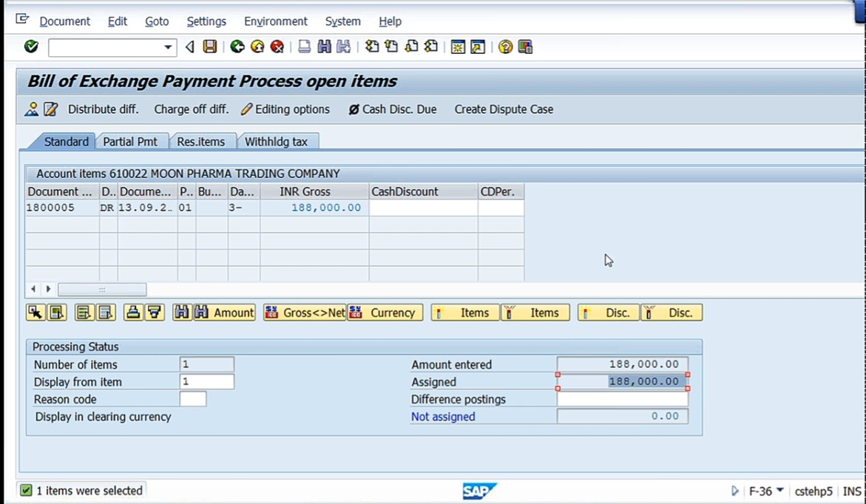
Task: Click the Generate Shortcut icon
Action: [478, 47]
